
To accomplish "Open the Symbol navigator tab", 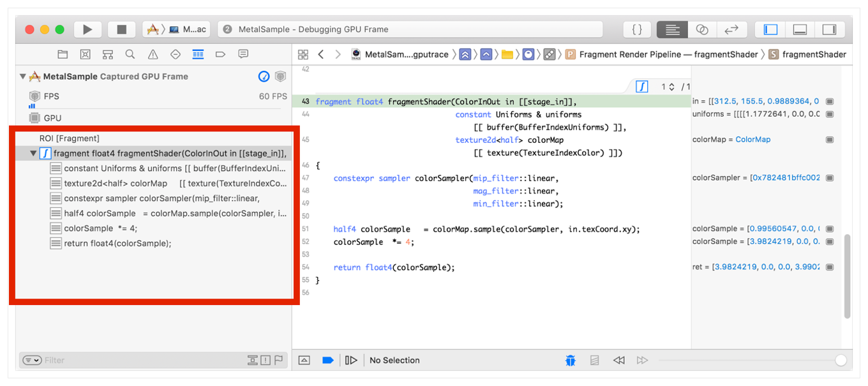I will tap(108, 54).
